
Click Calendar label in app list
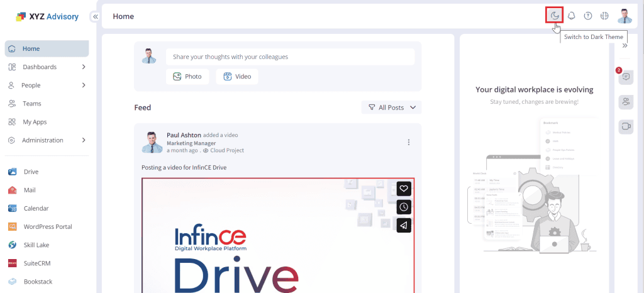pyautogui.click(x=36, y=209)
